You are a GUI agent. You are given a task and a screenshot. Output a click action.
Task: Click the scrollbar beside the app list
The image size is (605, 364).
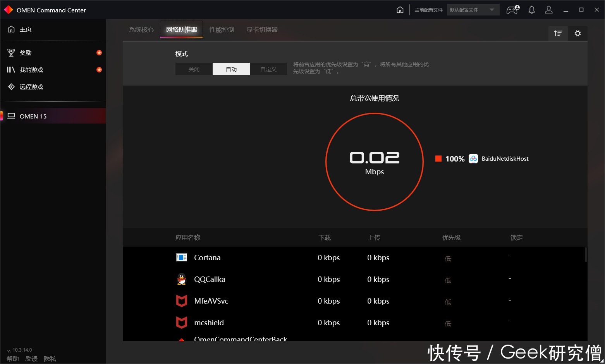[x=585, y=256]
